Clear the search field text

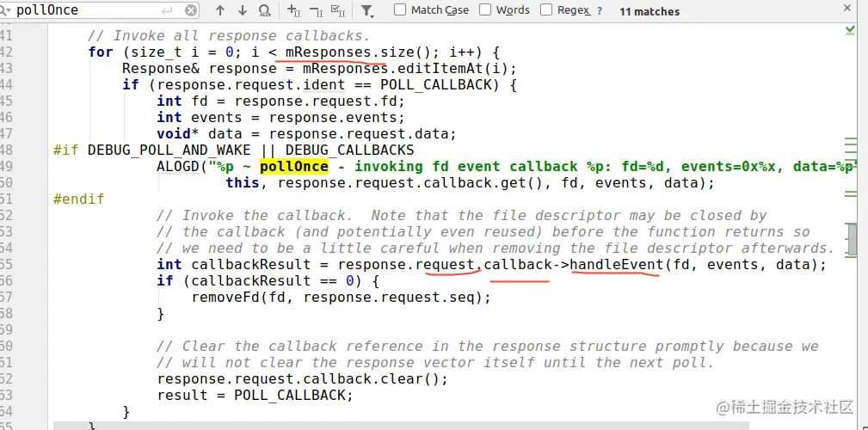tap(190, 10)
